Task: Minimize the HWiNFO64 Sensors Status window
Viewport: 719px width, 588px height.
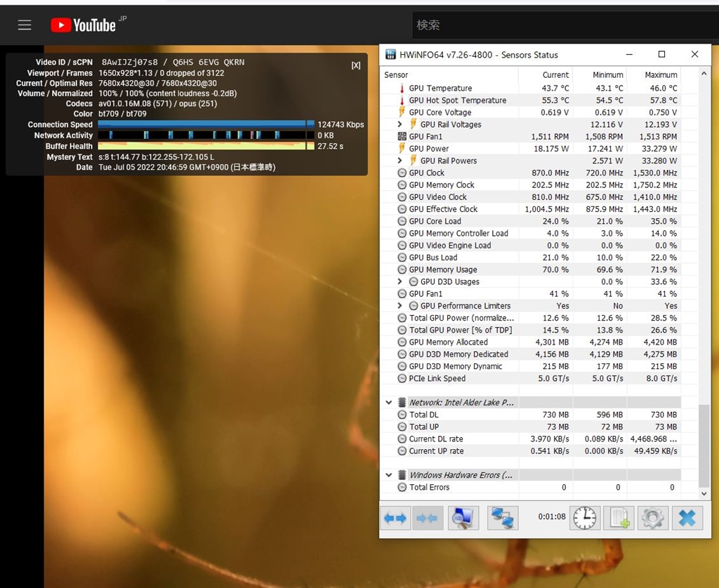Action: pos(629,55)
